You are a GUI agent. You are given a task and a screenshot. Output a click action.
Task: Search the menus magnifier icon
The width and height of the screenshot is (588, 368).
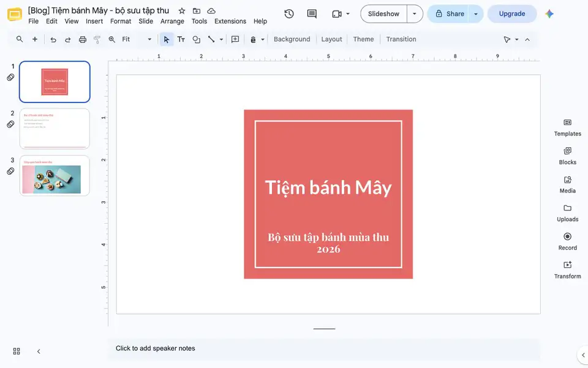click(x=20, y=39)
